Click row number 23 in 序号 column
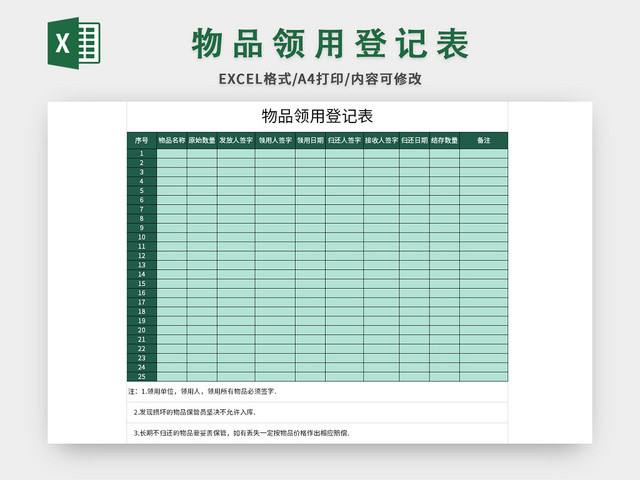This screenshot has width=640, height=480. (x=142, y=358)
